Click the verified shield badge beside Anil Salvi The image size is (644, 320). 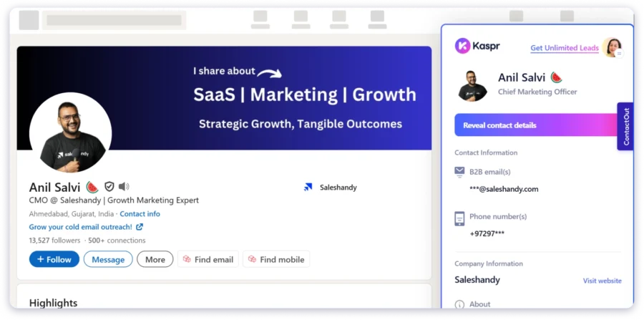coord(109,187)
